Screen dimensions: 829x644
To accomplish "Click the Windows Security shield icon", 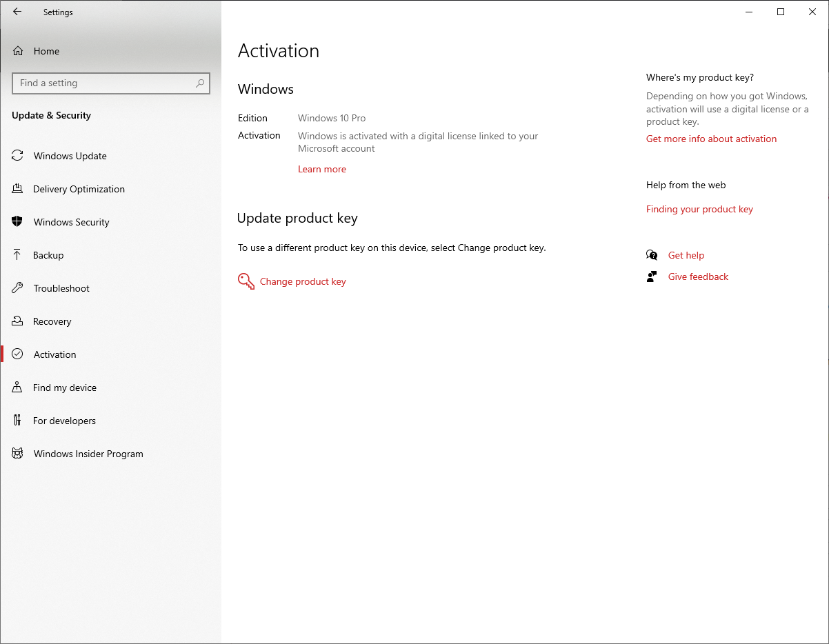I will point(18,222).
